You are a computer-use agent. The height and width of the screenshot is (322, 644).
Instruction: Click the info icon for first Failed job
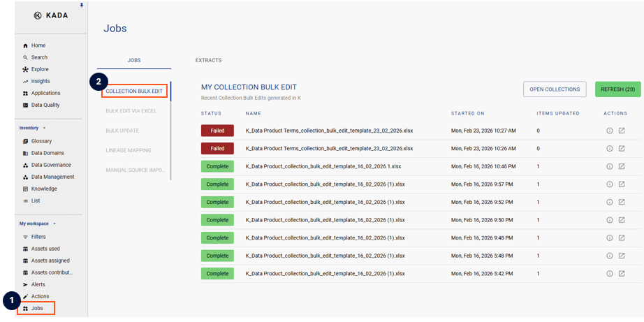[609, 131]
